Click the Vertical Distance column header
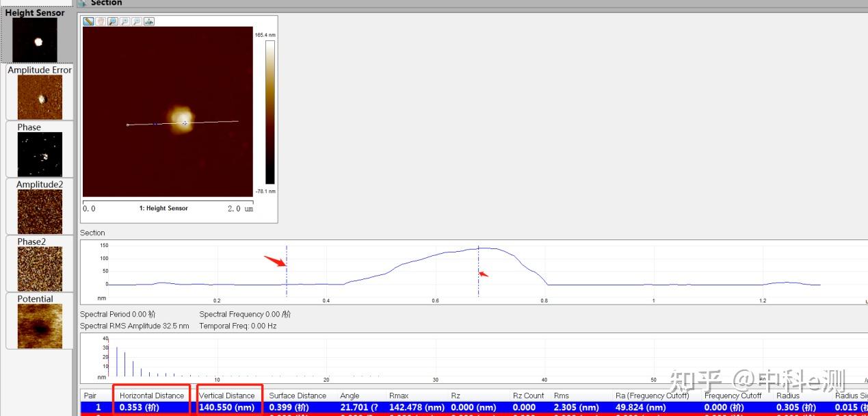This screenshot has width=868, height=416. click(227, 395)
